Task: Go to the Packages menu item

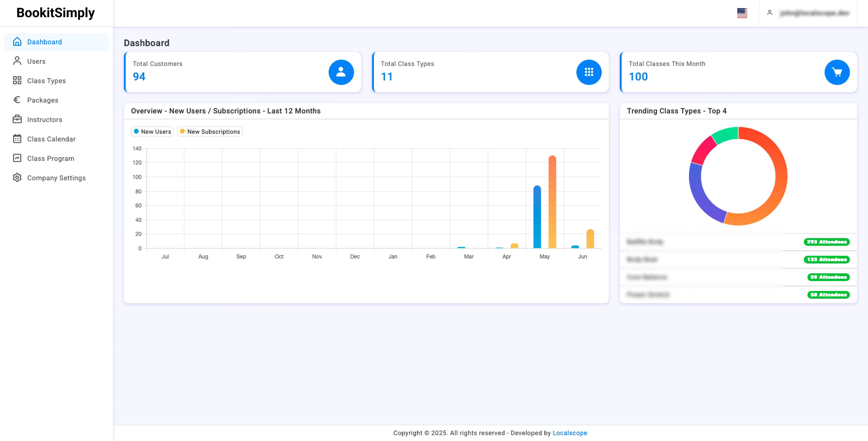Action: click(x=42, y=100)
